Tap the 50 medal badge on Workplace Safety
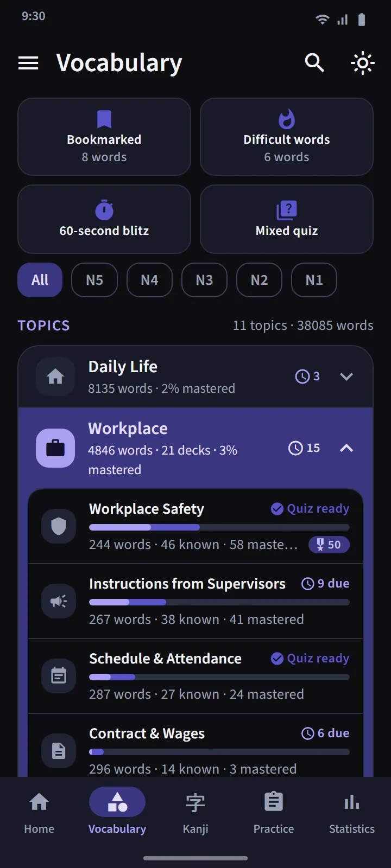Viewport: 391px width, 868px height. [x=329, y=545]
